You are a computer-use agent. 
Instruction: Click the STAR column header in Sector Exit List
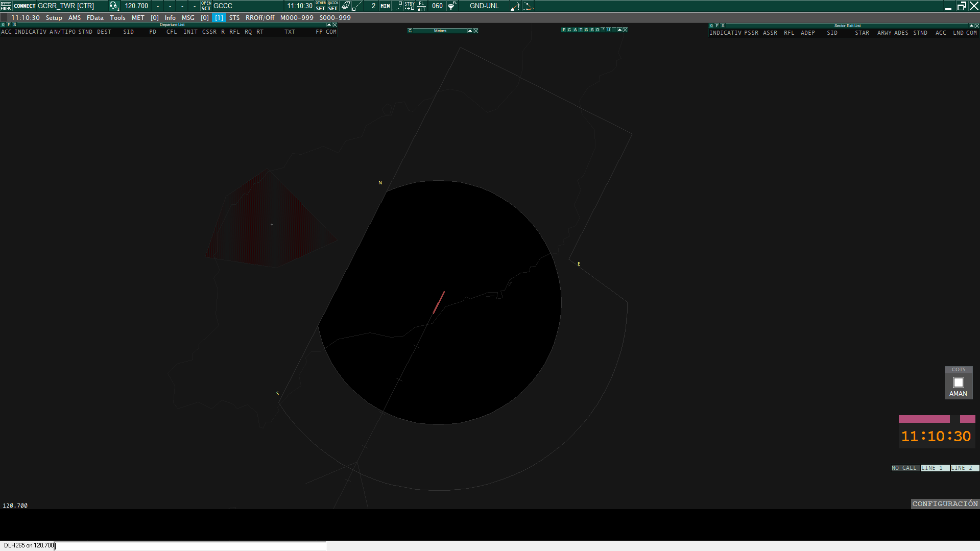point(862,33)
